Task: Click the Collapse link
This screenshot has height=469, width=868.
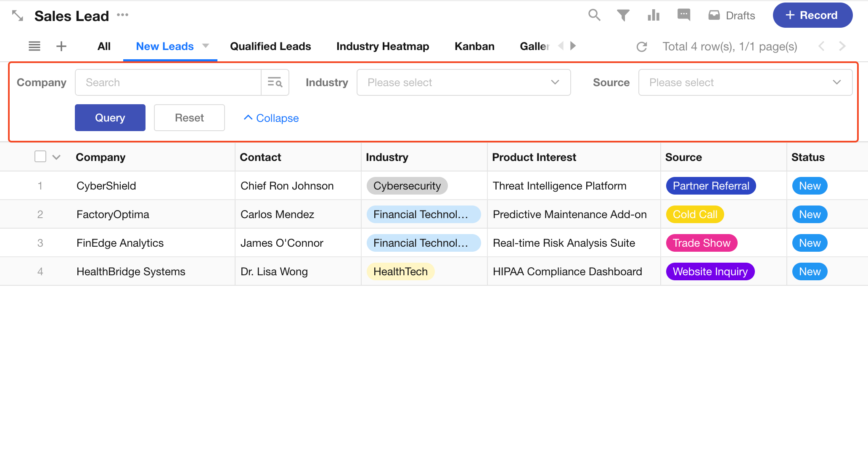Action: [271, 118]
